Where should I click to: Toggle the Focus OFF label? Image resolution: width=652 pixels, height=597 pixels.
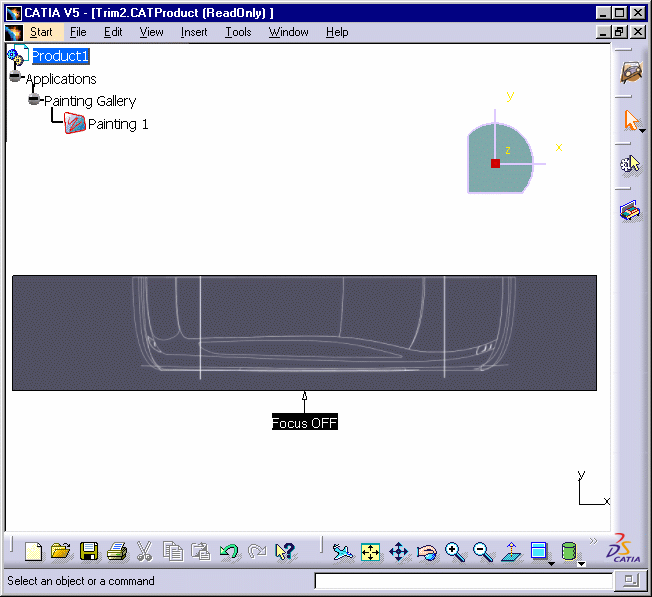tap(305, 423)
